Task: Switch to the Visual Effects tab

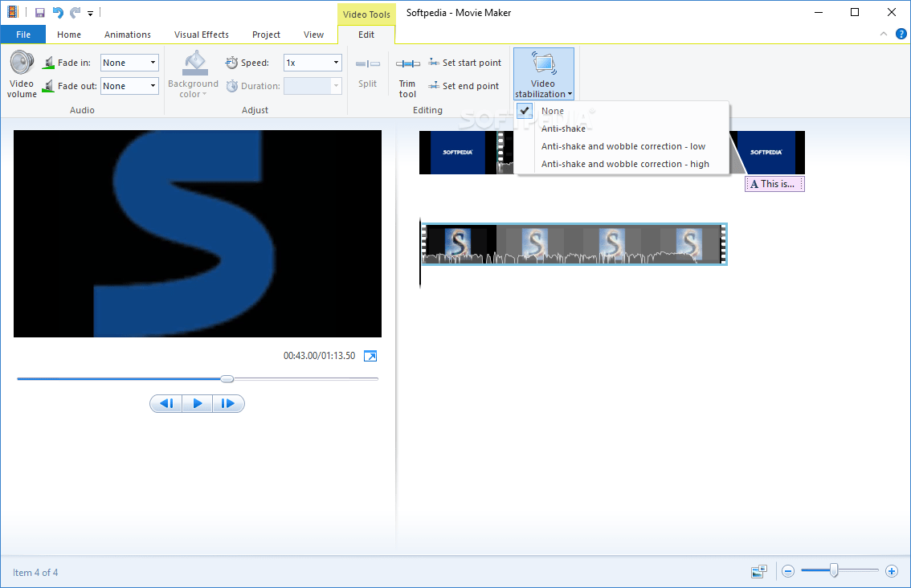Action: tap(201, 35)
